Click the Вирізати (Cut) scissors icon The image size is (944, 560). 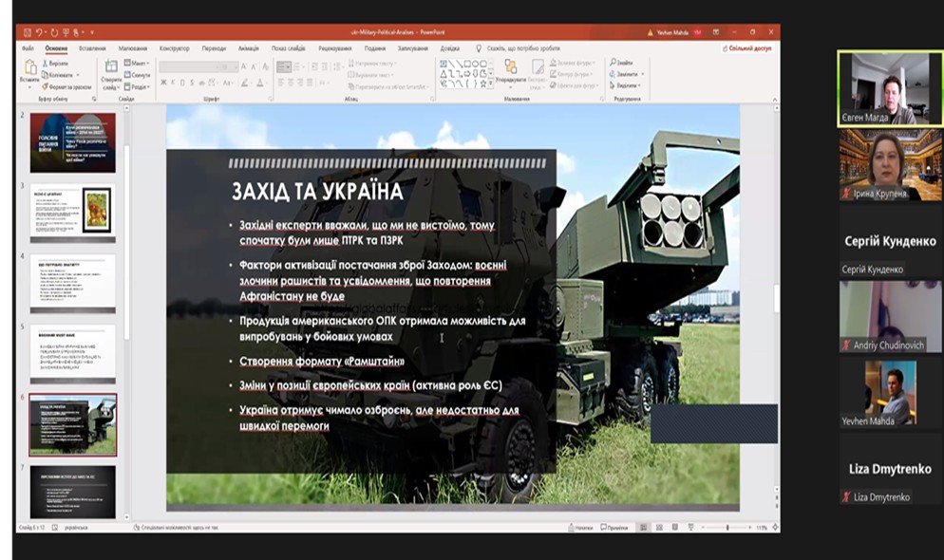(x=46, y=64)
